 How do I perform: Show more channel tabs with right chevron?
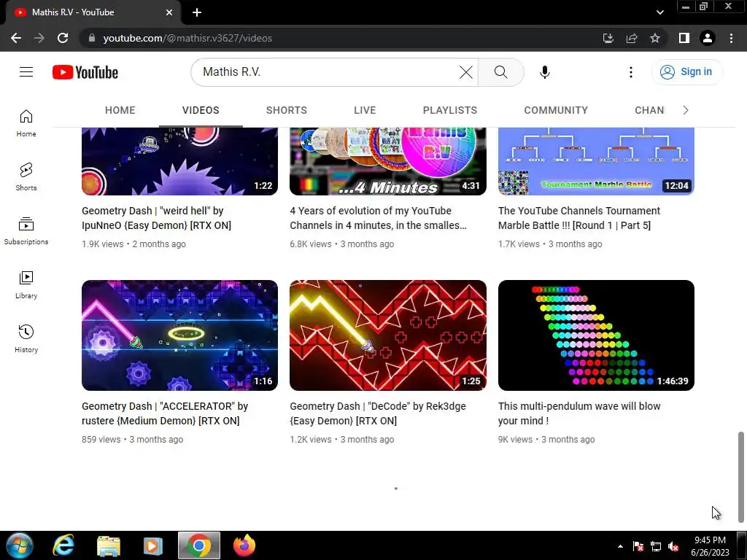click(x=686, y=111)
